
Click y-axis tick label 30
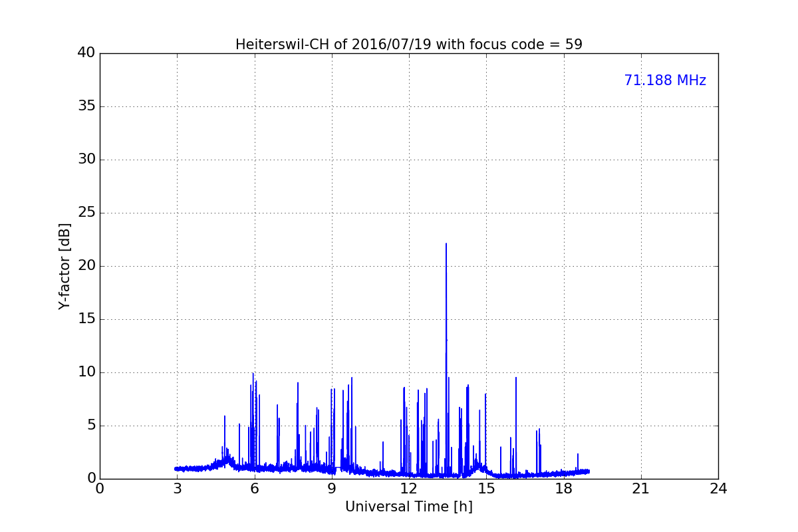pyautogui.click(x=86, y=160)
